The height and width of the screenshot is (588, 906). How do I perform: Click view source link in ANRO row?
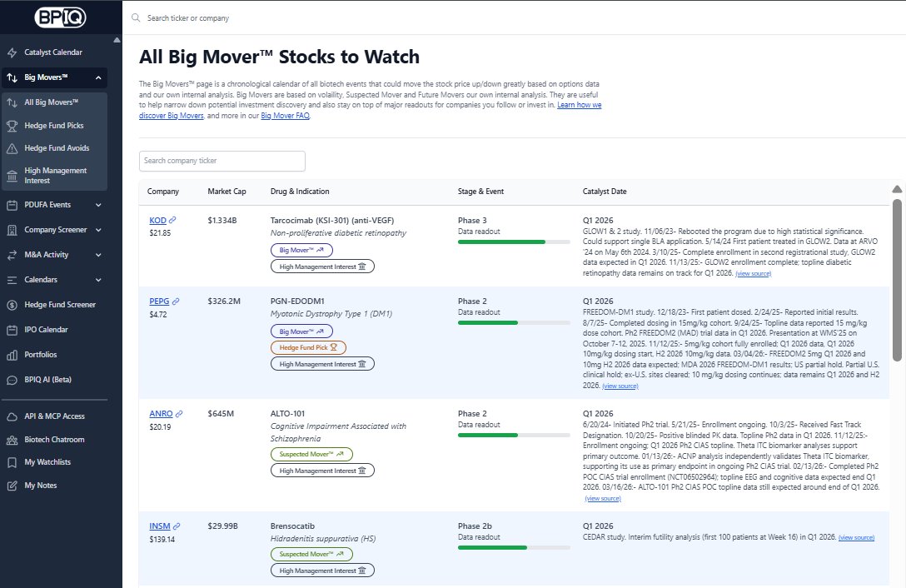pos(603,498)
